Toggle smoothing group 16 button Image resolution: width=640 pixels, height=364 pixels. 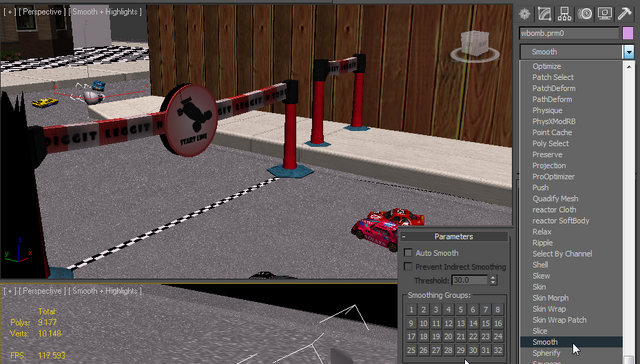click(x=498, y=323)
